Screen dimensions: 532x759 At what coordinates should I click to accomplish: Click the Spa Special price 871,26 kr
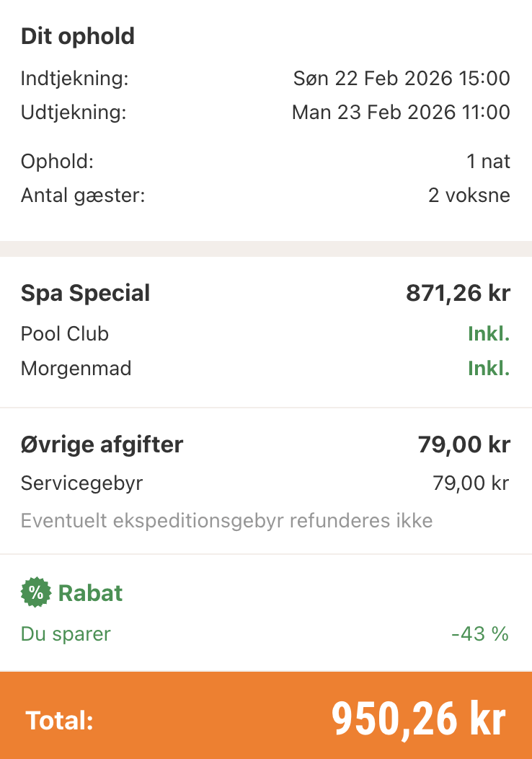coord(458,293)
